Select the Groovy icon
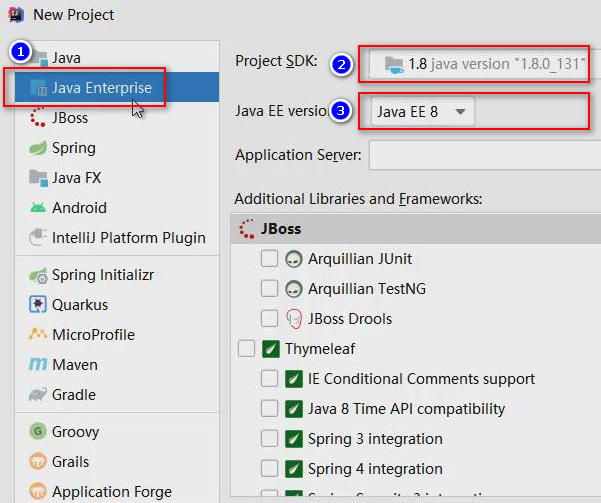The width and height of the screenshot is (601, 503). [38, 432]
